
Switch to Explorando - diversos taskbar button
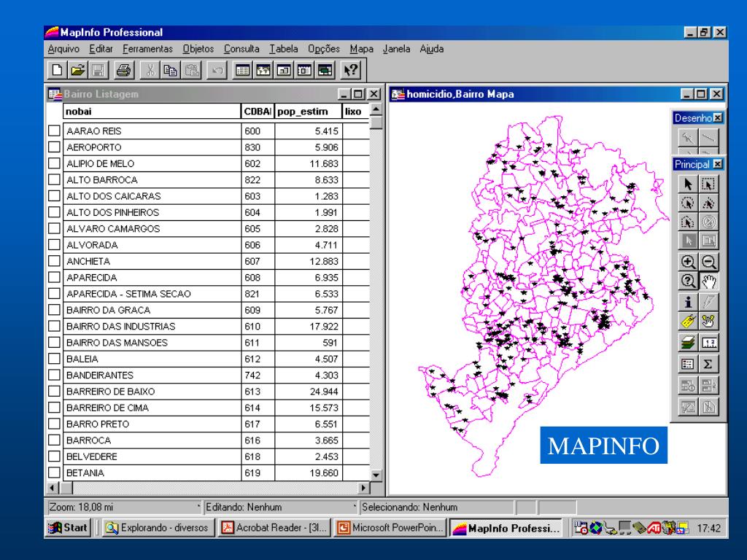tap(158, 528)
